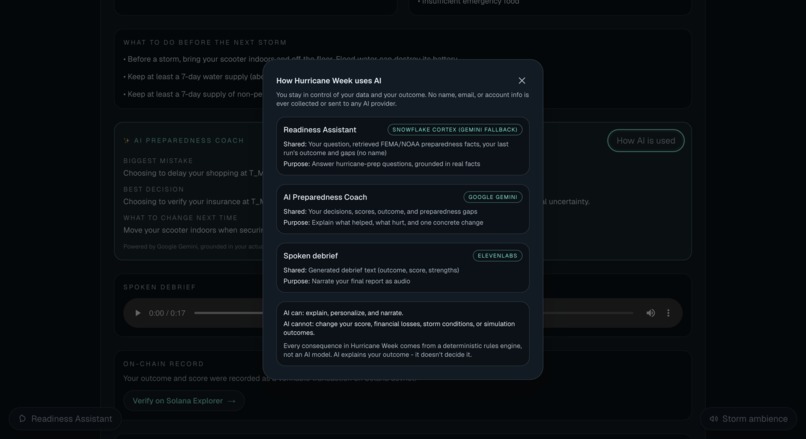Click the Snowflake Cortex (Gemini fallback) badge

455,130
